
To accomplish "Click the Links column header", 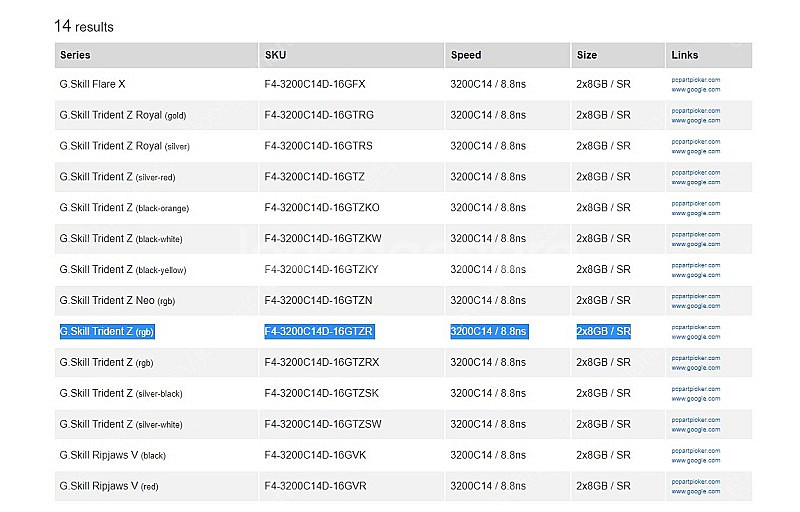I will pyautogui.click(x=709, y=55).
